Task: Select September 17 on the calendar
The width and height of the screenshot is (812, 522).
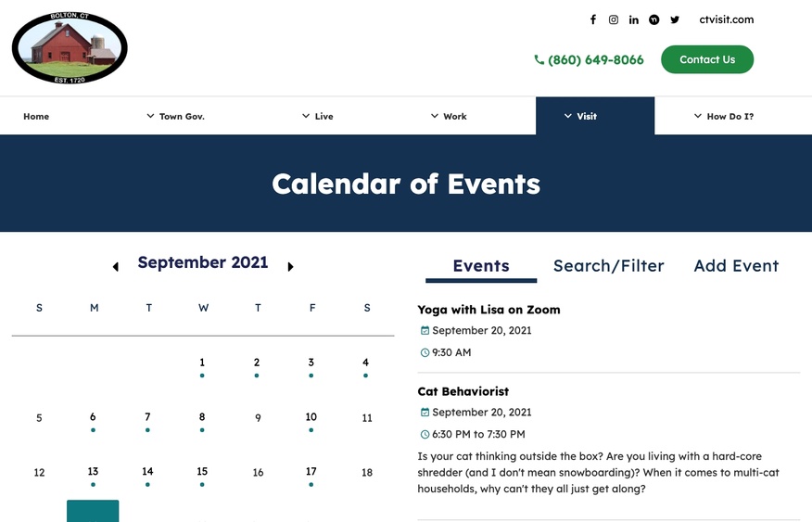Action: [x=311, y=471]
